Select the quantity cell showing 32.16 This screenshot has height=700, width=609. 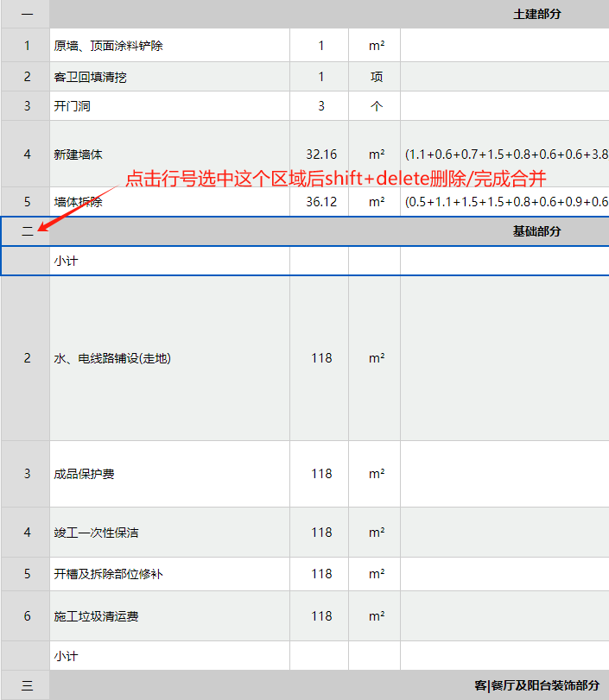coord(320,155)
